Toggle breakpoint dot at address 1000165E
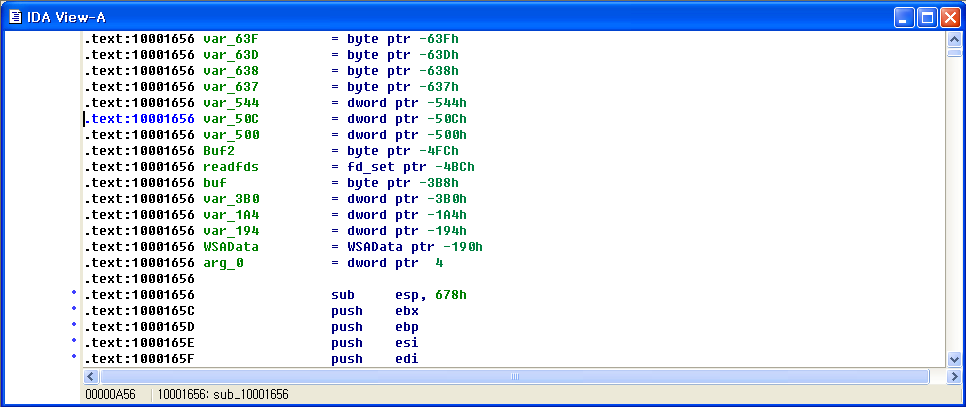966x407 pixels. click(x=75, y=343)
